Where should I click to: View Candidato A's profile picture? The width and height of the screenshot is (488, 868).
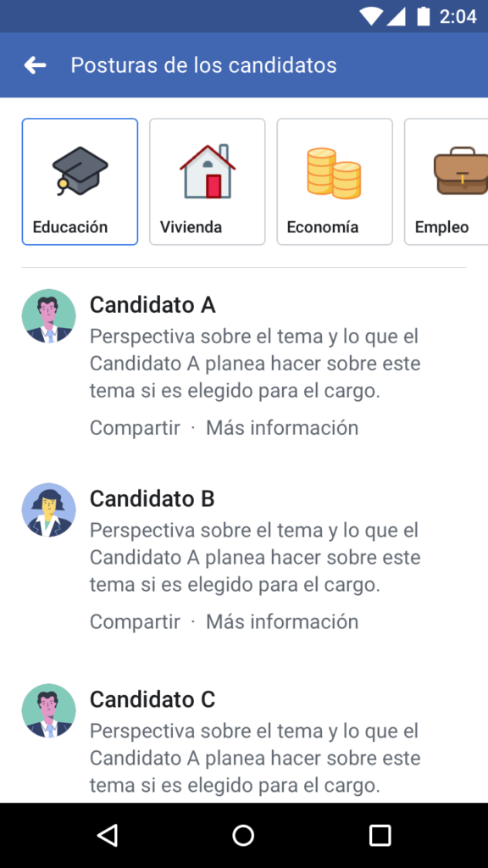48,316
